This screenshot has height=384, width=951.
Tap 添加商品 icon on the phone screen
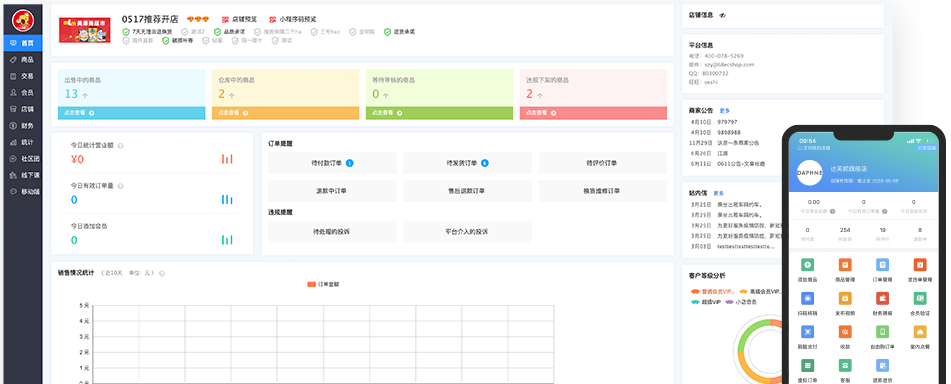pyautogui.click(x=807, y=265)
